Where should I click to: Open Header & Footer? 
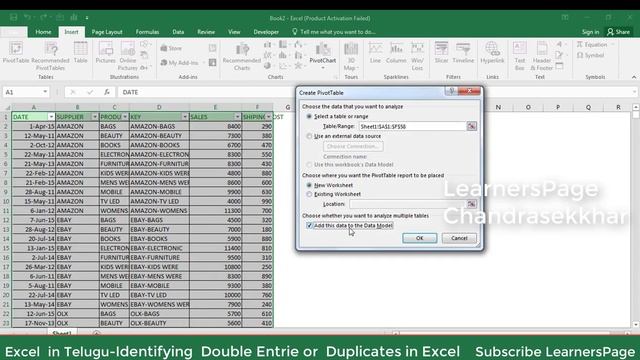(x=542, y=56)
